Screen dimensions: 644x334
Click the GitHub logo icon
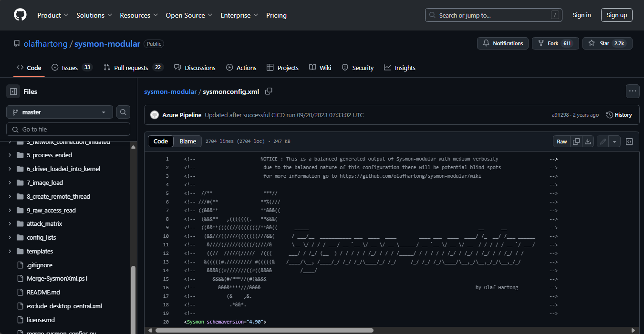pos(20,15)
